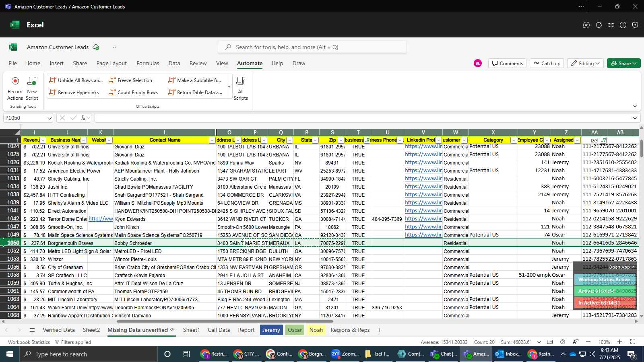Open the Revenue column filter dropdown
644x362 pixels.
point(43,140)
